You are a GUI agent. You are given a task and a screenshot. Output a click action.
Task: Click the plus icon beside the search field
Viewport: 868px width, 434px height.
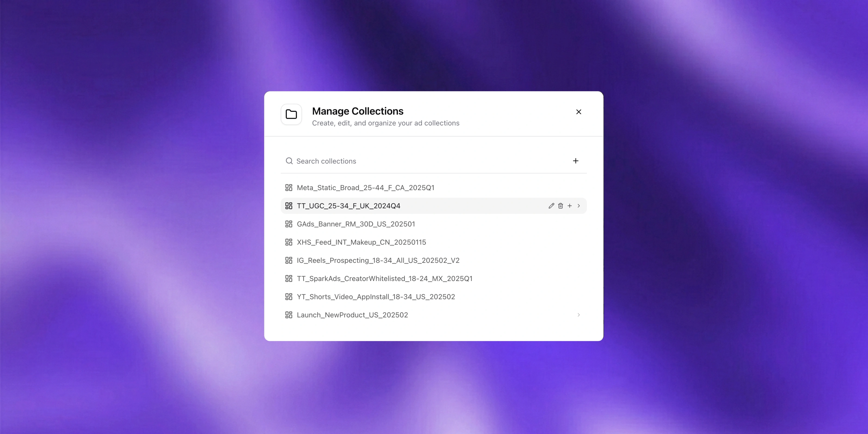click(x=576, y=161)
